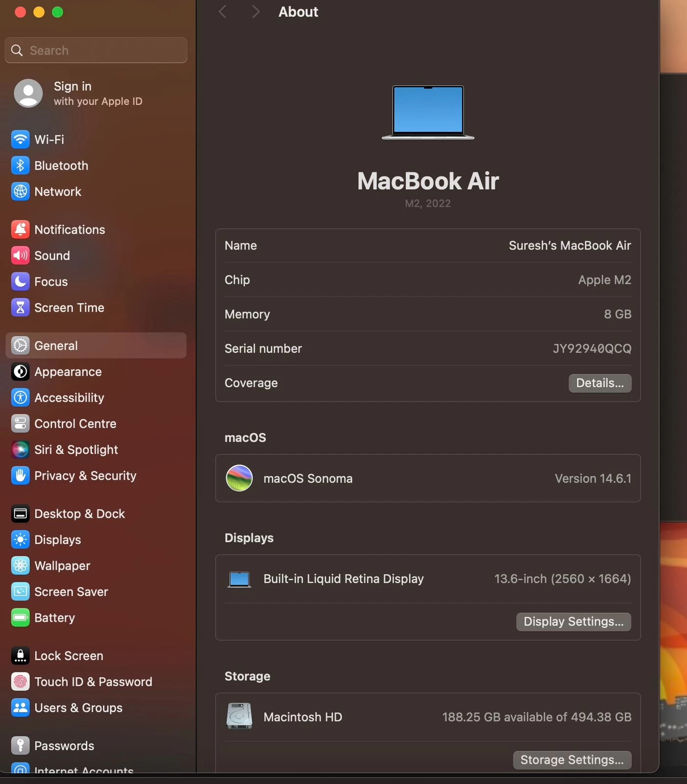The image size is (687, 784).
Task: Click Version 14.6.1 text
Action: click(x=593, y=478)
